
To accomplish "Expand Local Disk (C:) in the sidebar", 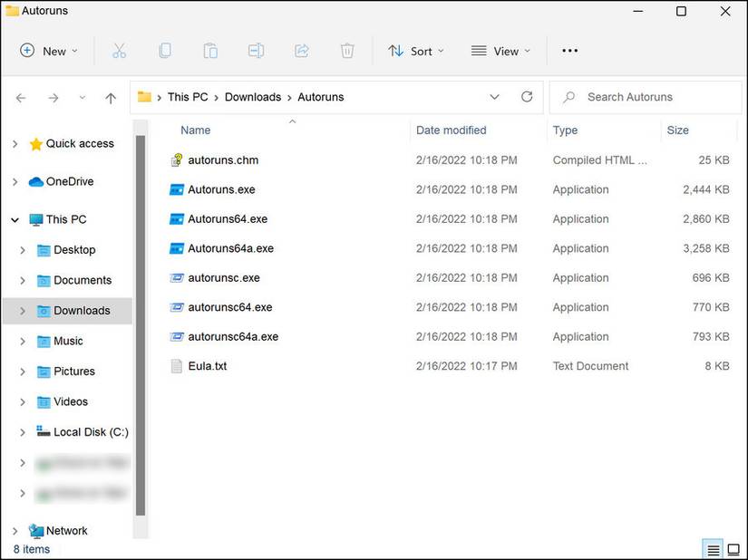I will (x=22, y=432).
